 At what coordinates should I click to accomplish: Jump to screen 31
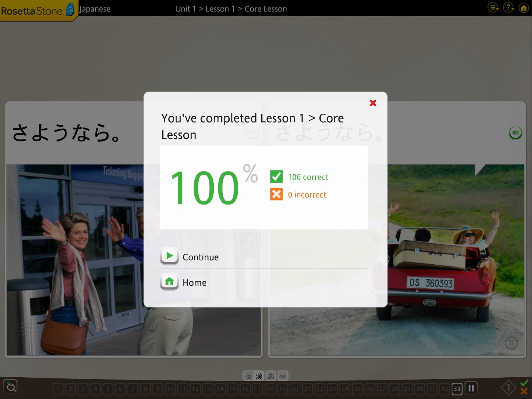coord(432,389)
